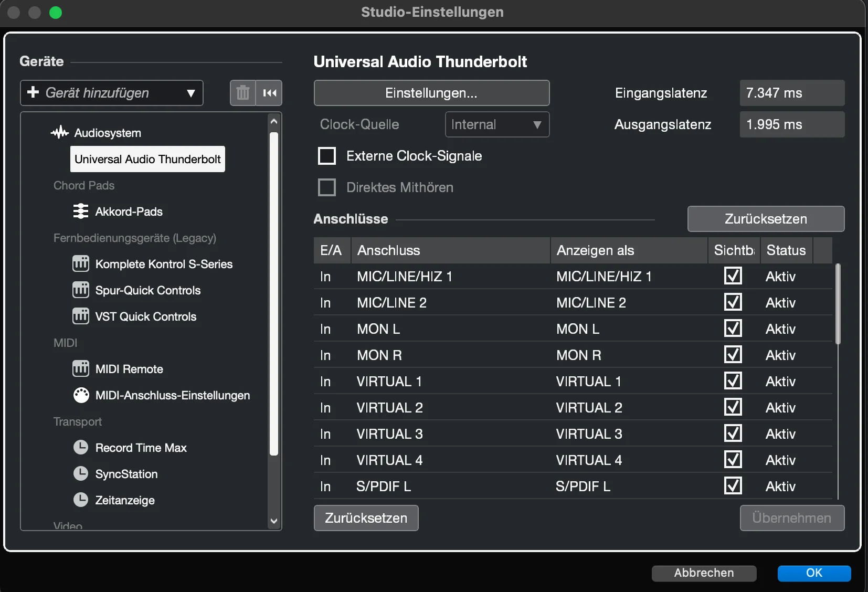Screen dimensions: 868x592
Task: Click the Eingangslatenz value field
Action: tap(792, 93)
